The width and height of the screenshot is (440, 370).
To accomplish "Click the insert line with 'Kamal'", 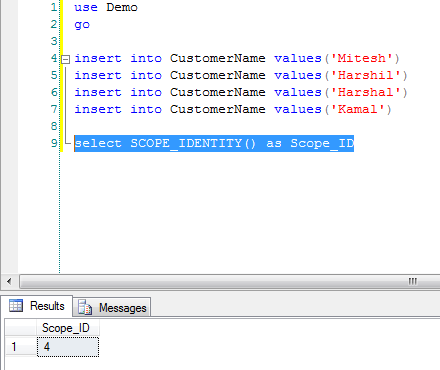I will (233, 109).
